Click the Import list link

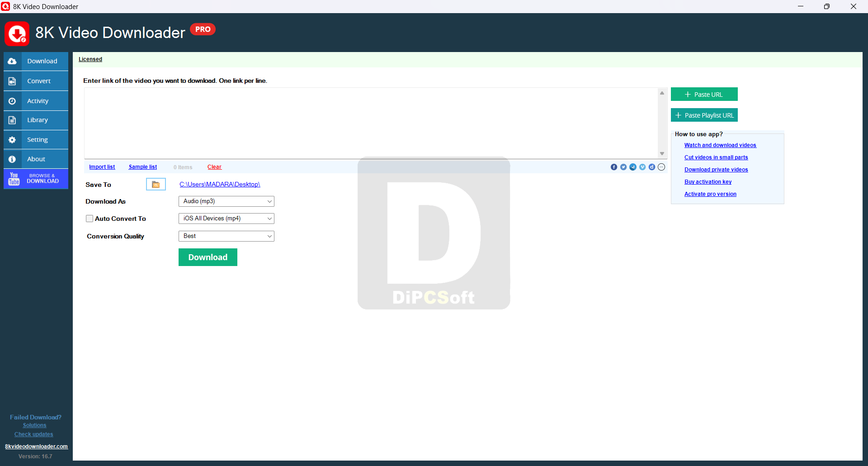[x=102, y=167]
